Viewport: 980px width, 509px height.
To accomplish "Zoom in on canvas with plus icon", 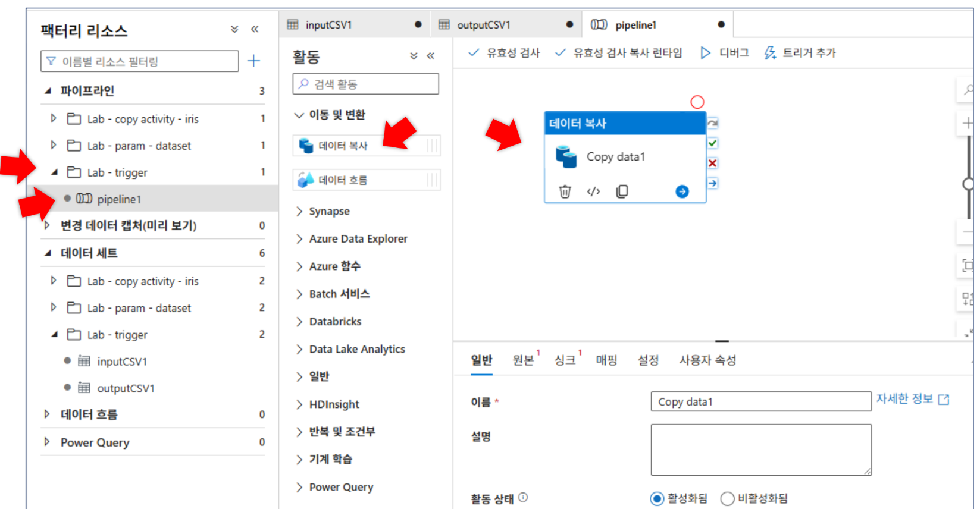I will pyautogui.click(x=968, y=123).
